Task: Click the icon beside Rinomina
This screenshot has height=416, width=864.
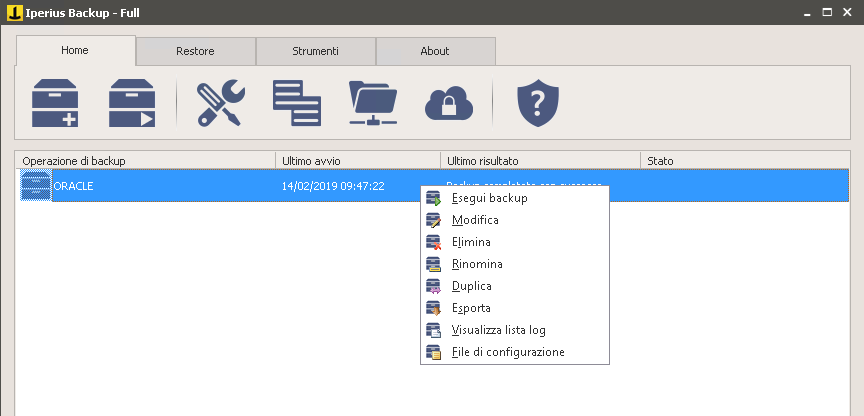Action: [x=434, y=264]
